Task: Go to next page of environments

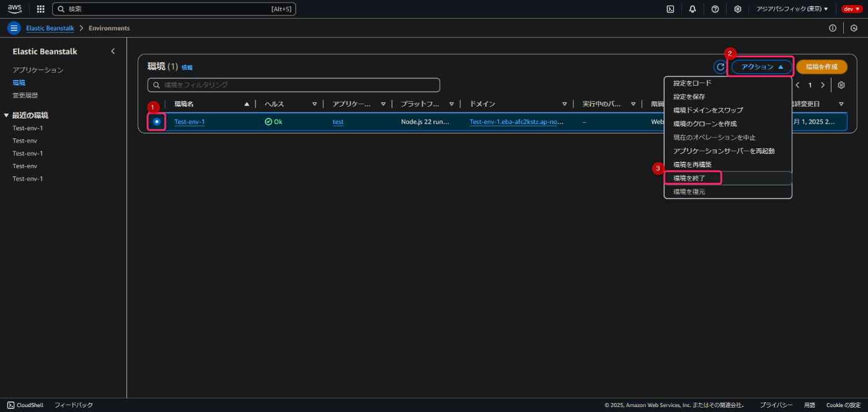Action: click(x=823, y=85)
